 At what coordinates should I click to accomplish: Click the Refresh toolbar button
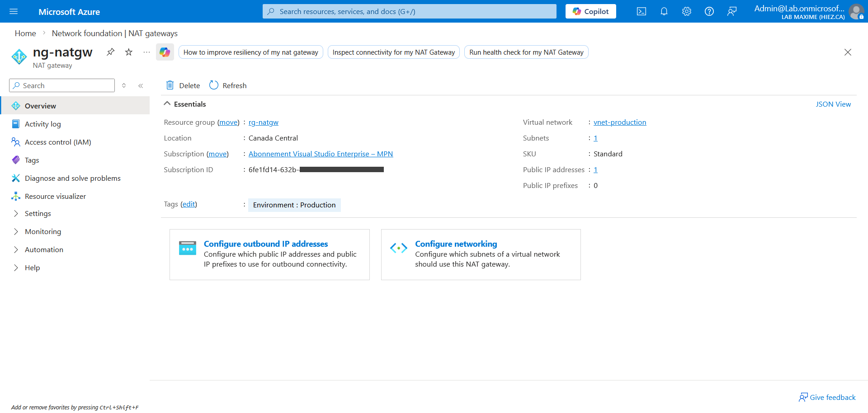click(x=228, y=85)
